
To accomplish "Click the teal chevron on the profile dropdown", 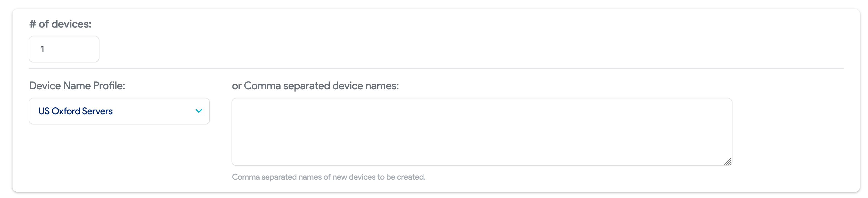I will (x=199, y=111).
